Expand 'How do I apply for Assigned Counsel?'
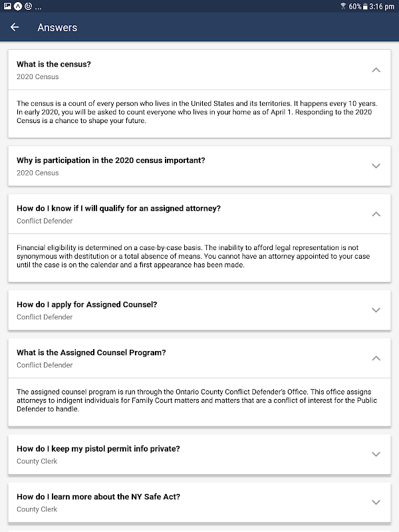This screenshot has width=399, height=532. click(376, 310)
